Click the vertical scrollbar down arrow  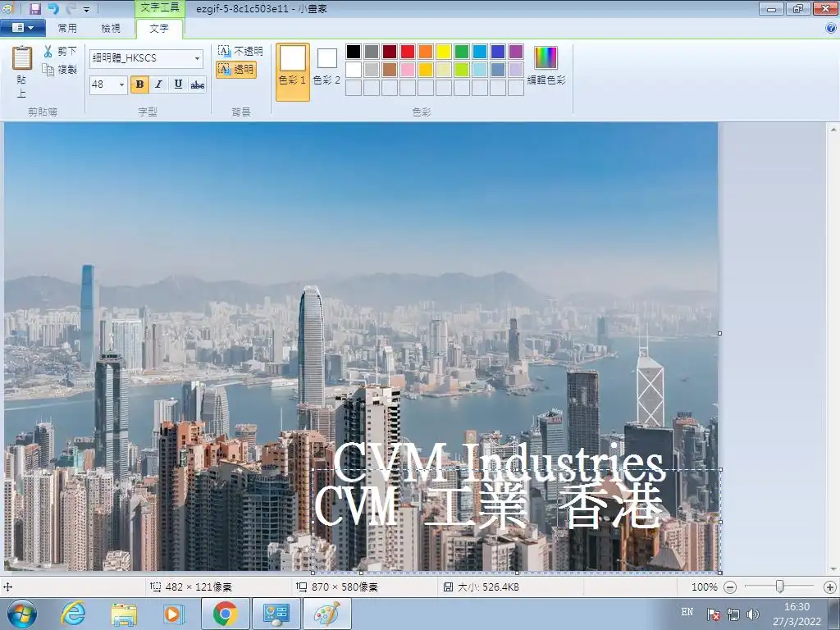tap(833, 569)
